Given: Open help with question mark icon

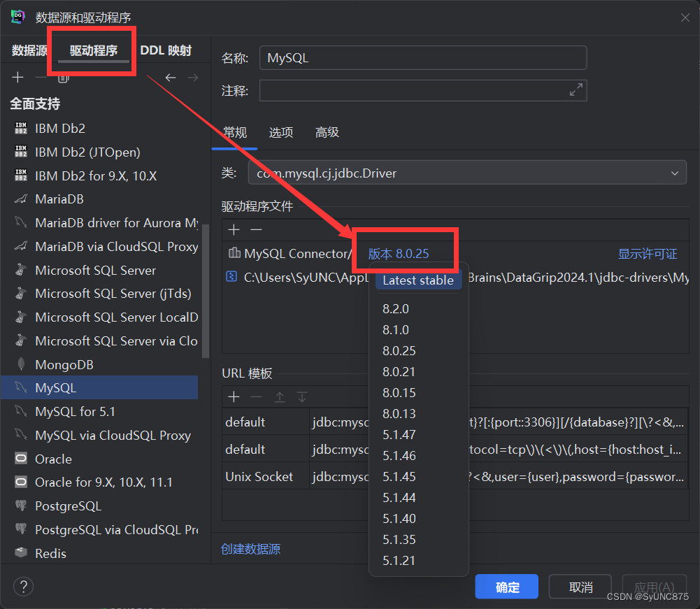Looking at the screenshot, I should [23, 586].
